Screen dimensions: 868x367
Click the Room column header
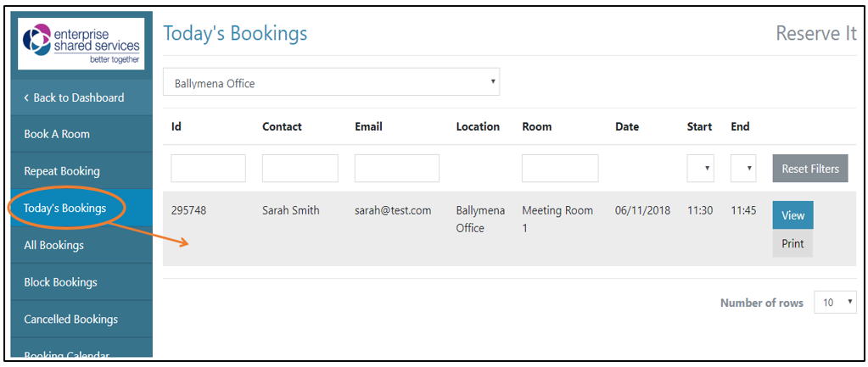click(x=537, y=126)
